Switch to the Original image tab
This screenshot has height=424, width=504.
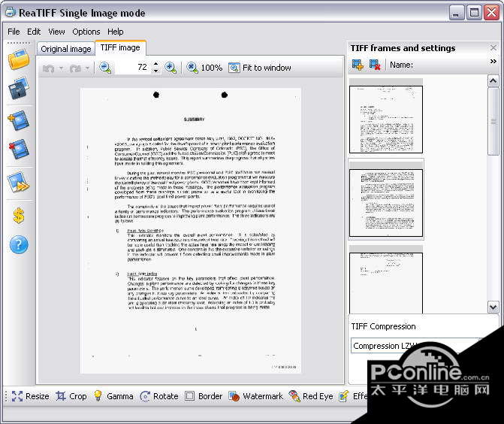coord(66,49)
